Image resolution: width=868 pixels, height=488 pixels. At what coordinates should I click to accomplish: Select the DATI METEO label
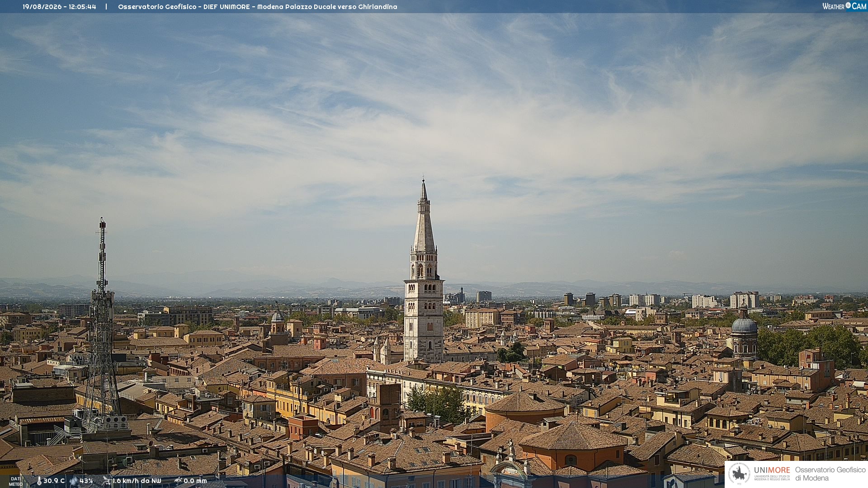point(15,481)
